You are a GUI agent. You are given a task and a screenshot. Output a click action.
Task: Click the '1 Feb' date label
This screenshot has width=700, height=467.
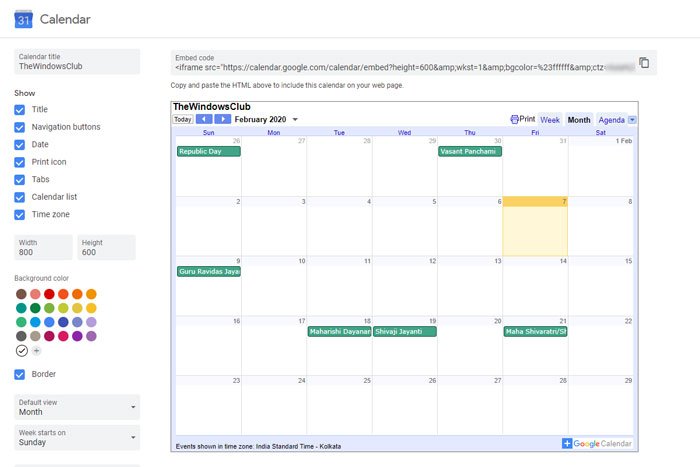[x=624, y=141]
